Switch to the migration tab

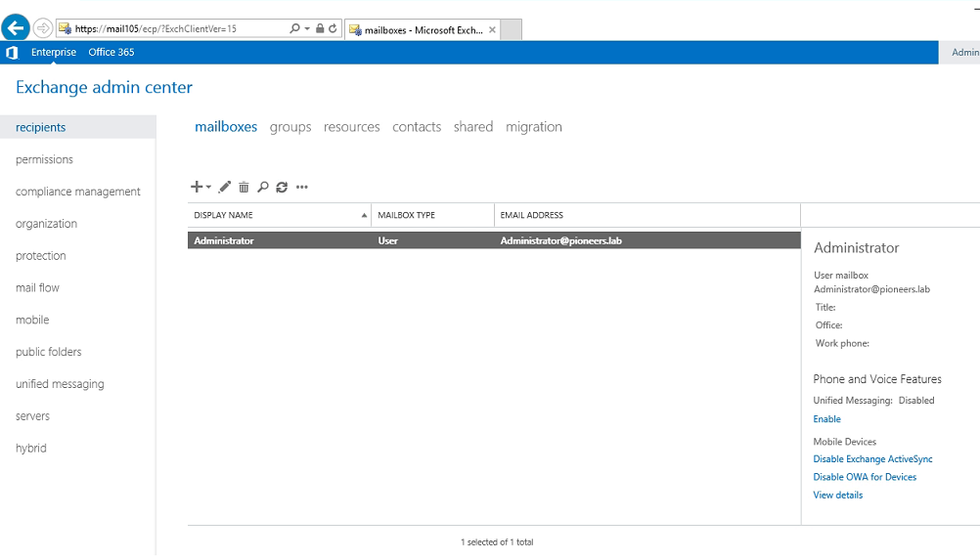tap(534, 127)
